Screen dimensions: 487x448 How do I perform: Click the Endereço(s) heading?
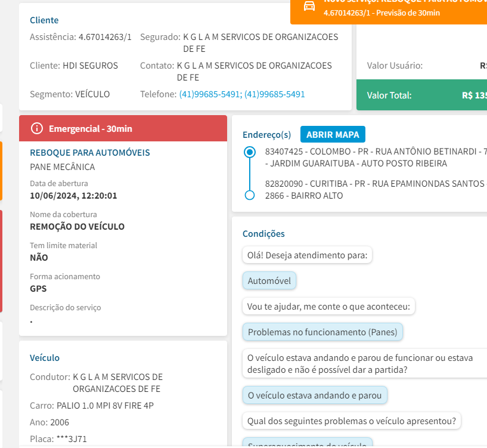tap(267, 135)
